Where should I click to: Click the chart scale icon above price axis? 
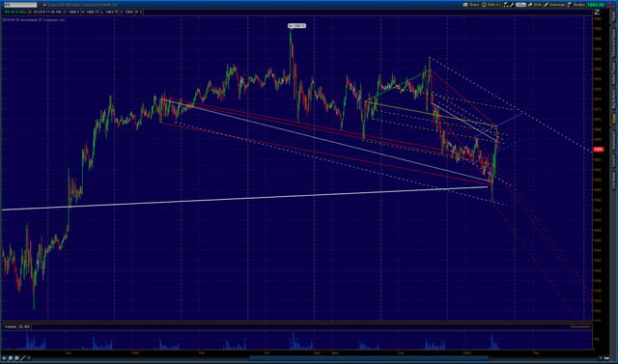click(x=597, y=13)
